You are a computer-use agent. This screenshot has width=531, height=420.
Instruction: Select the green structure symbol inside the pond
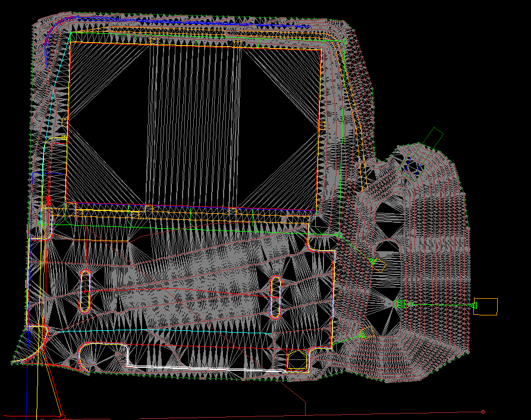[399, 304]
